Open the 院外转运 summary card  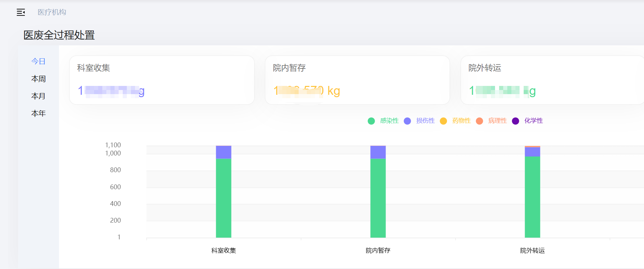[x=552, y=80]
